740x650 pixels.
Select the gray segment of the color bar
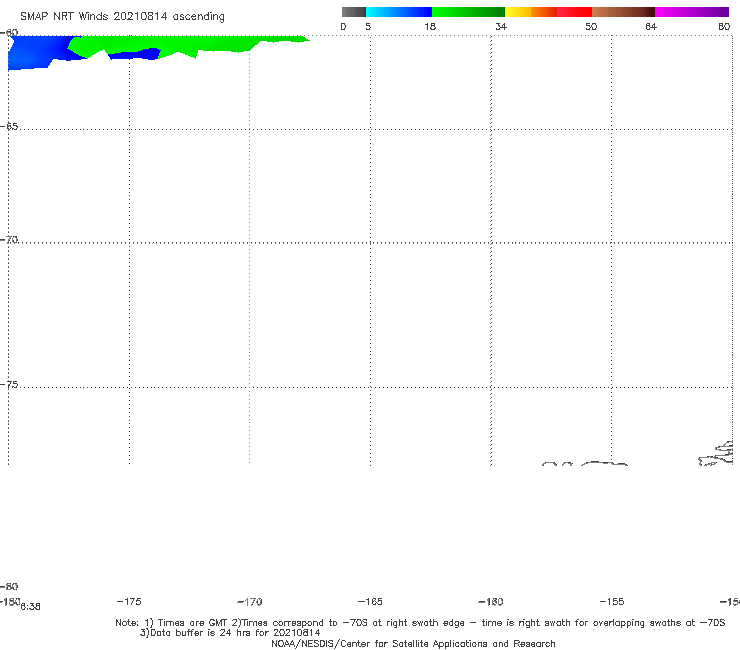(353, 12)
